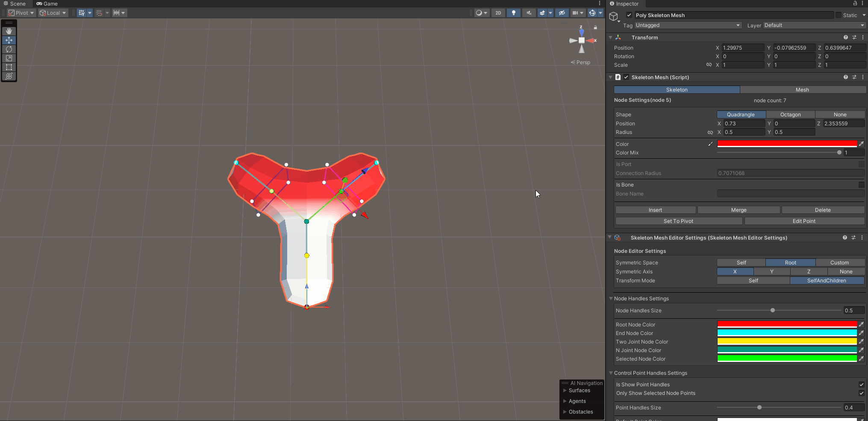Click the Bone Name... no, Position X node field
This screenshot has height=421, width=868.
[744, 124]
